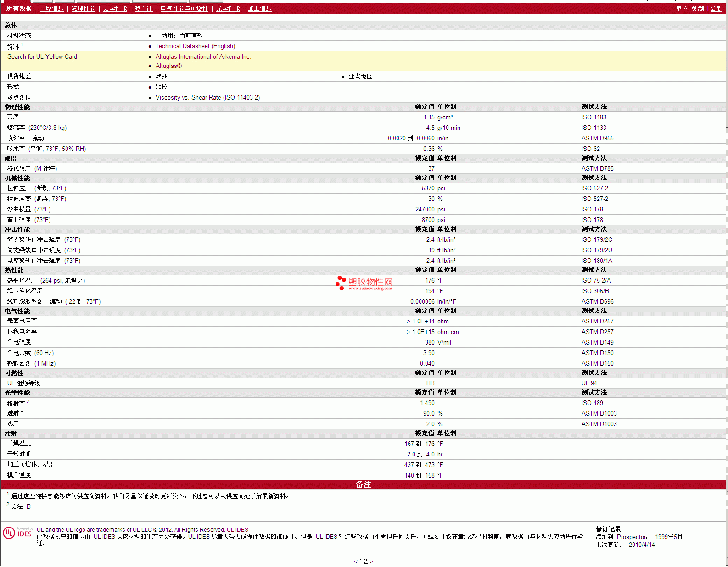This screenshot has width=728, height=567.
Task: Click the 'Search for UL Yellow Card' label
Action: [x=42, y=56]
